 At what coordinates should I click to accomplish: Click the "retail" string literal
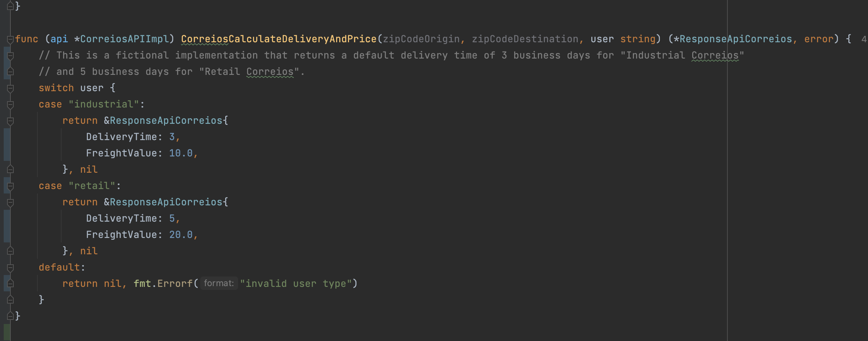[x=92, y=186]
